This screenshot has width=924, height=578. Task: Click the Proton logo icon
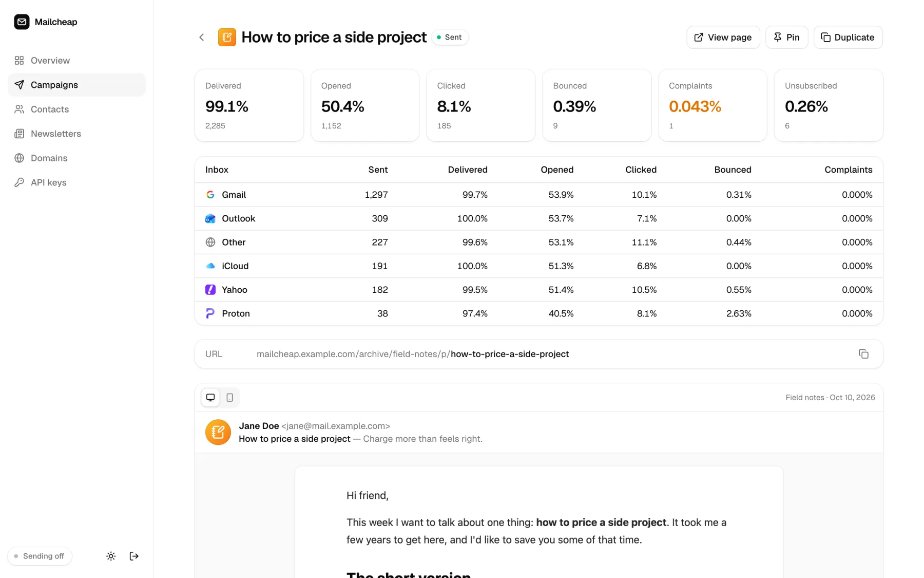pos(210,313)
